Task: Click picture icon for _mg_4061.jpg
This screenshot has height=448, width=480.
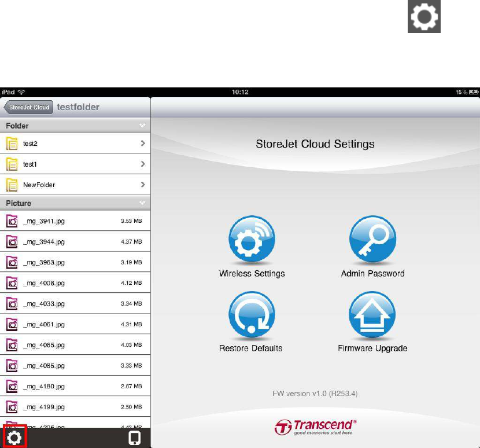Action: [12, 324]
